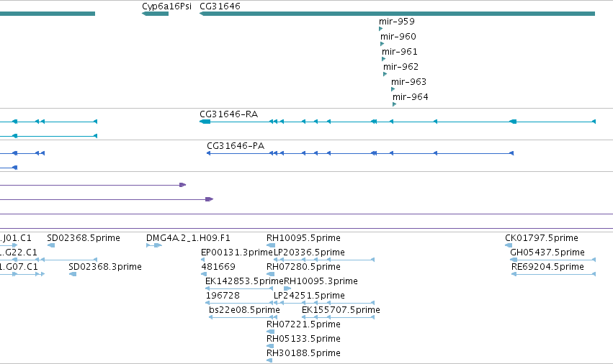Click the mir-961 label
This screenshot has width=613, height=364.
(400, 52)
